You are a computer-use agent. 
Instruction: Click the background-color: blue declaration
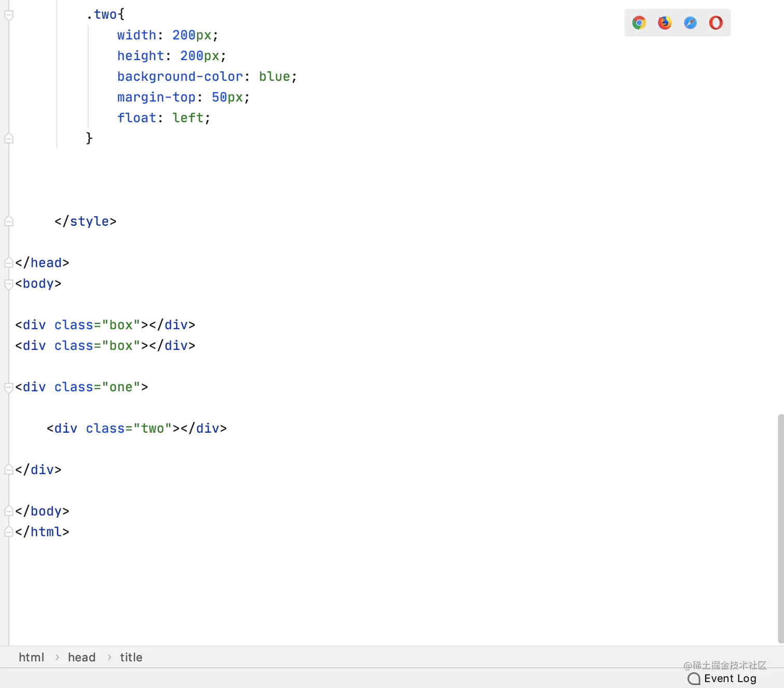pyautogui.click(x=207, y=77)
